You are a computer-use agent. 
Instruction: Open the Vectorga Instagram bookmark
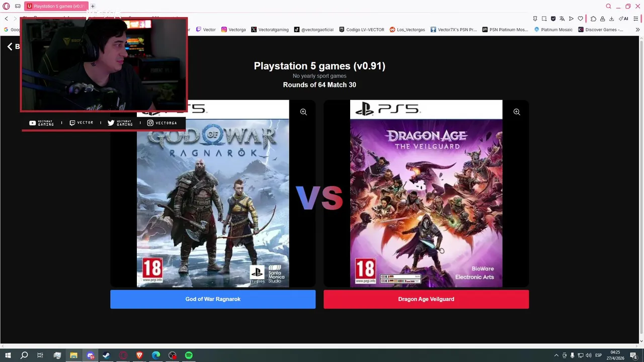tap(233, 30)
